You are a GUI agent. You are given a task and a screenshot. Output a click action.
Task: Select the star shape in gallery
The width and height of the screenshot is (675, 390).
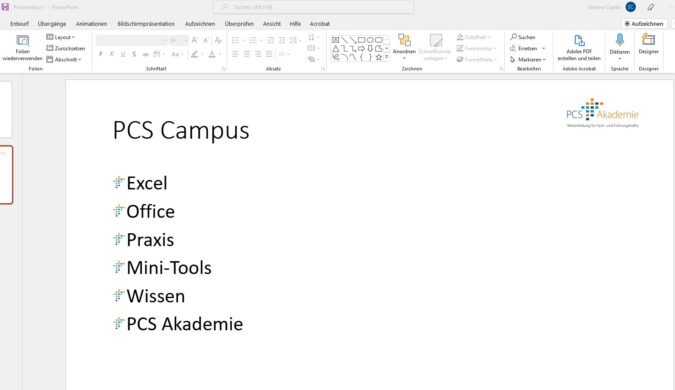378,57
